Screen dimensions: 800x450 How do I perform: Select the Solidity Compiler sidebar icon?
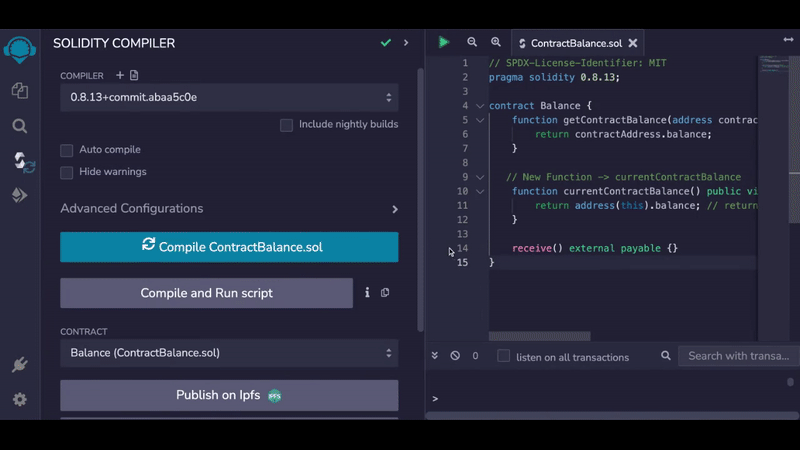[x=20, y=161]
